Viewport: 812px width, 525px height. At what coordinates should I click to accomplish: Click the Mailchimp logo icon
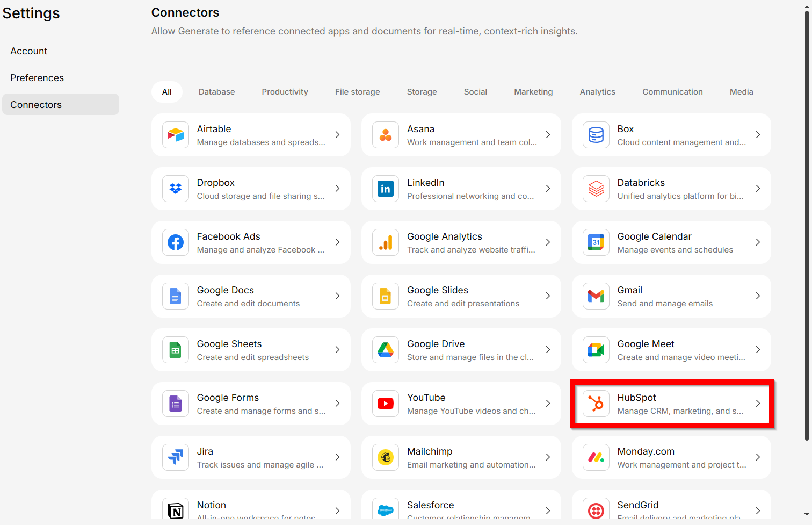pyautogui.click(x=386, y=457)
